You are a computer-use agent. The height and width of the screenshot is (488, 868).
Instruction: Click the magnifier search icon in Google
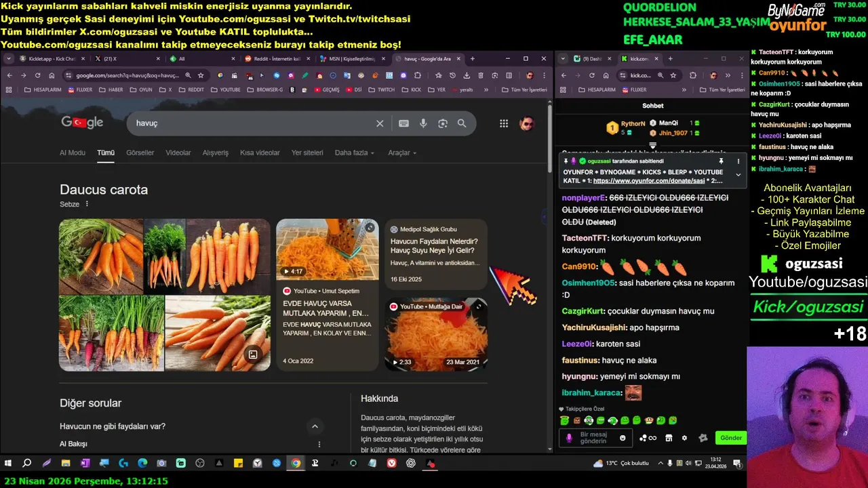click(462, 123)
